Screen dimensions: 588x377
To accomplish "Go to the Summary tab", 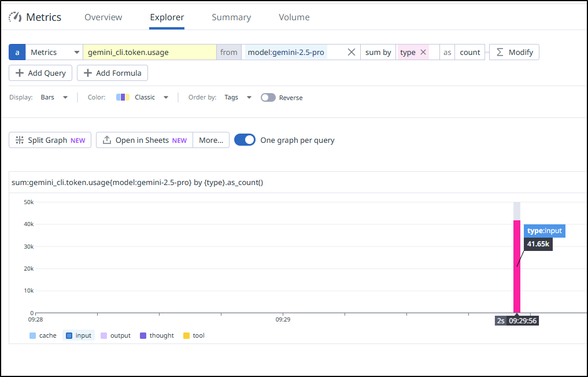I will click(231, 17).
